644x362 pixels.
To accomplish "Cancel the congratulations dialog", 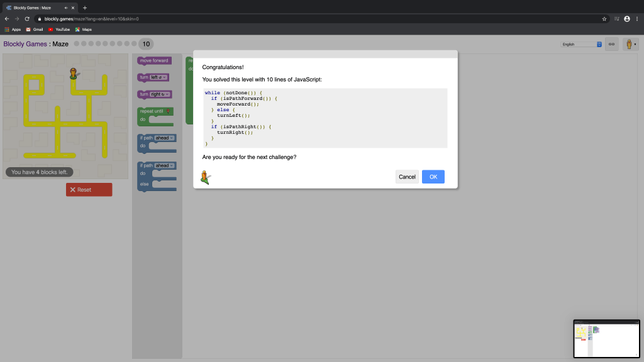I will [x=407, y=177].
